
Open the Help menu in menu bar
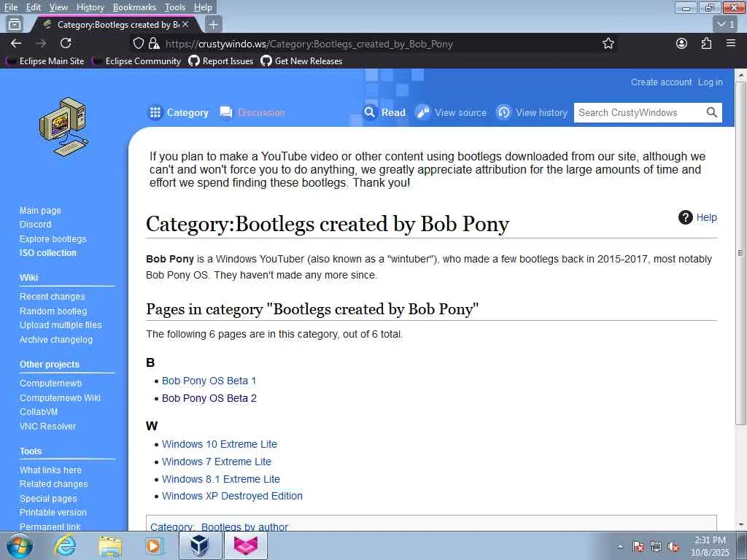coord(203,7)
